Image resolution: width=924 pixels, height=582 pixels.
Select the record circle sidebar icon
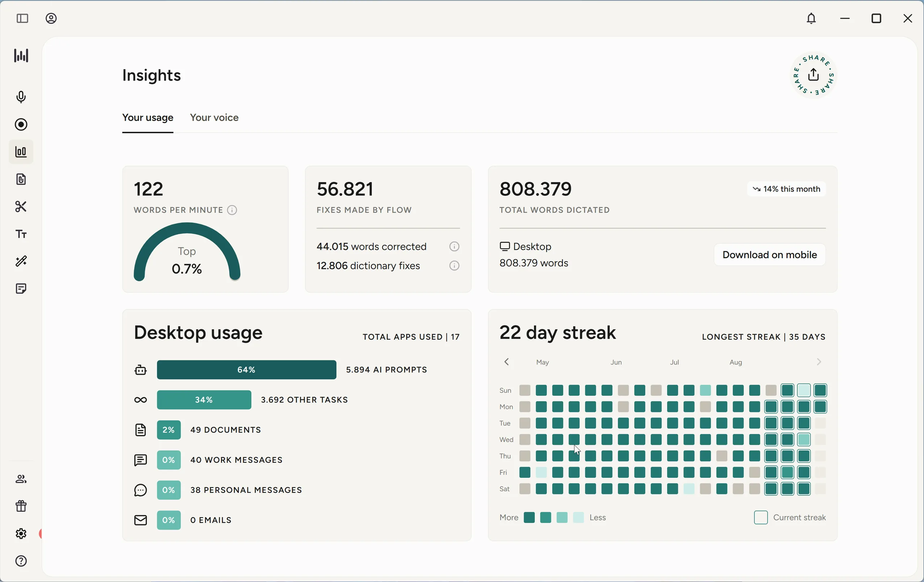pyautogui.click(x=21, y=125)
